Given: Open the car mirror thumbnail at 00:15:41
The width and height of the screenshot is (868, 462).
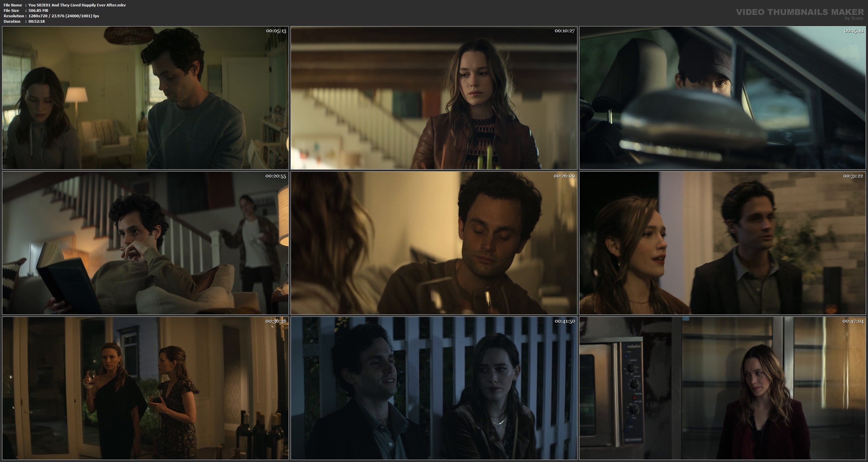Looking at the screenshot, I should pyautogui.click(x=722, y=98).
